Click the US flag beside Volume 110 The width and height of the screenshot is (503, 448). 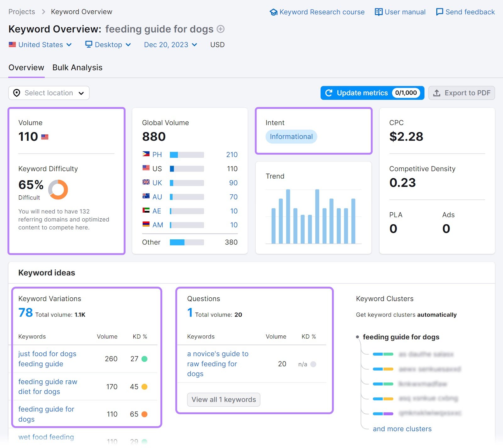(x=46, y=136)
